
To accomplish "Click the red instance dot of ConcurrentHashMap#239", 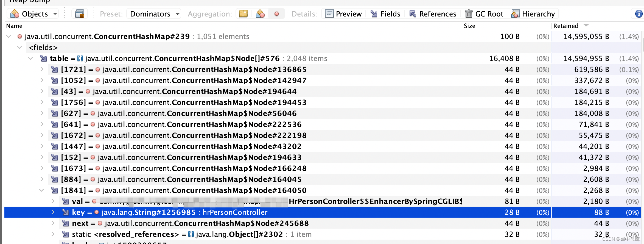I will coord(19,36).
